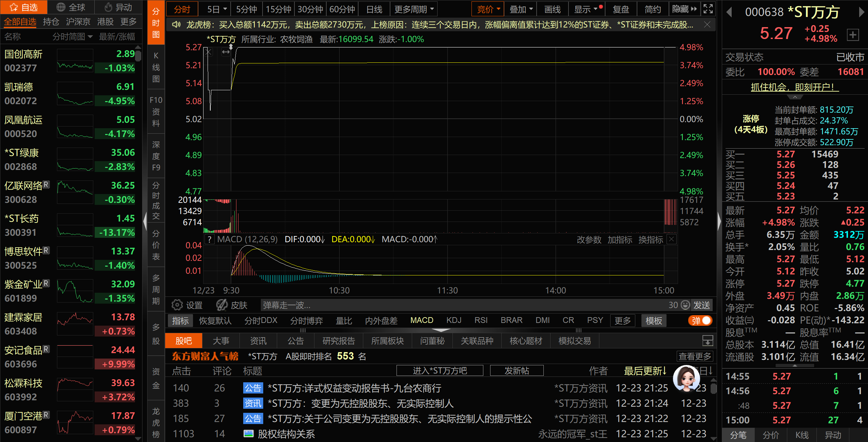Expand the 5日 period dropdown
Viewport: 868px width, 442px height.
click(x=217, y=9)
